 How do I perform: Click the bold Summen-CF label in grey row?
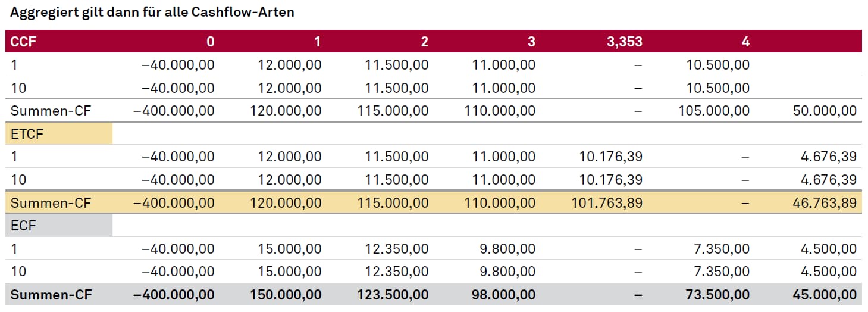[x=51, y=295]
